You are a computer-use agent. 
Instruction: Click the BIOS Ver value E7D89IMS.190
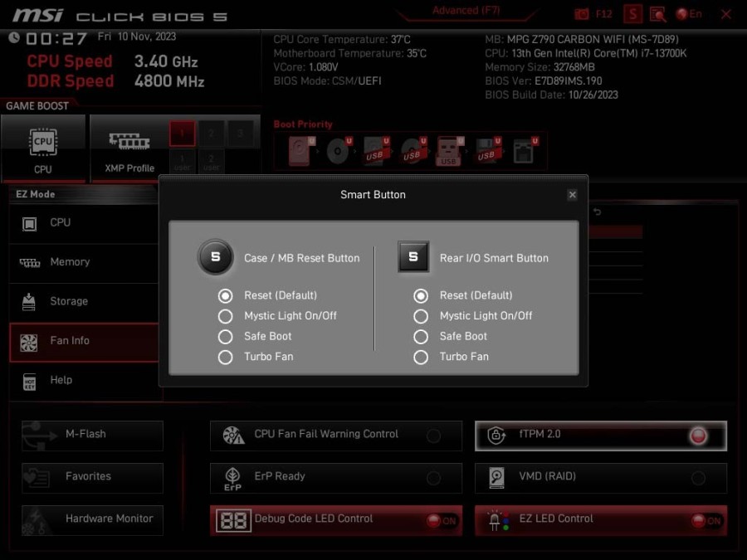569,81
